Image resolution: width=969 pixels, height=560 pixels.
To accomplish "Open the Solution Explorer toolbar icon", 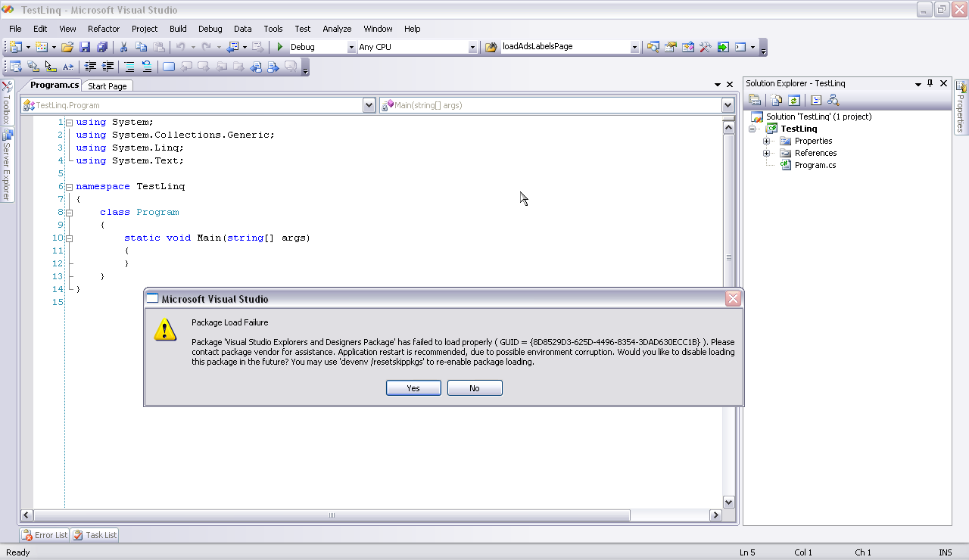I will [x=653, y=47].
